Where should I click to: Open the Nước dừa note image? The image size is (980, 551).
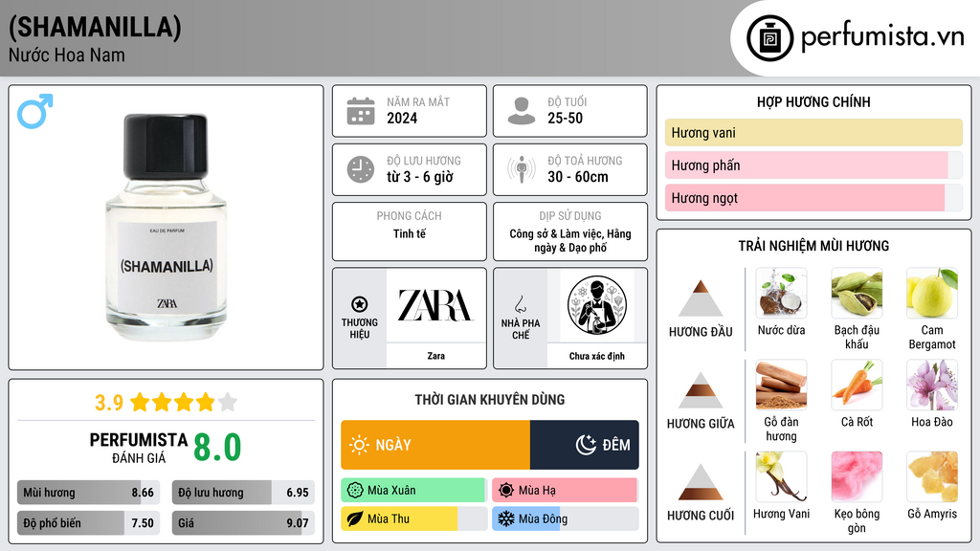click(781, 294)
